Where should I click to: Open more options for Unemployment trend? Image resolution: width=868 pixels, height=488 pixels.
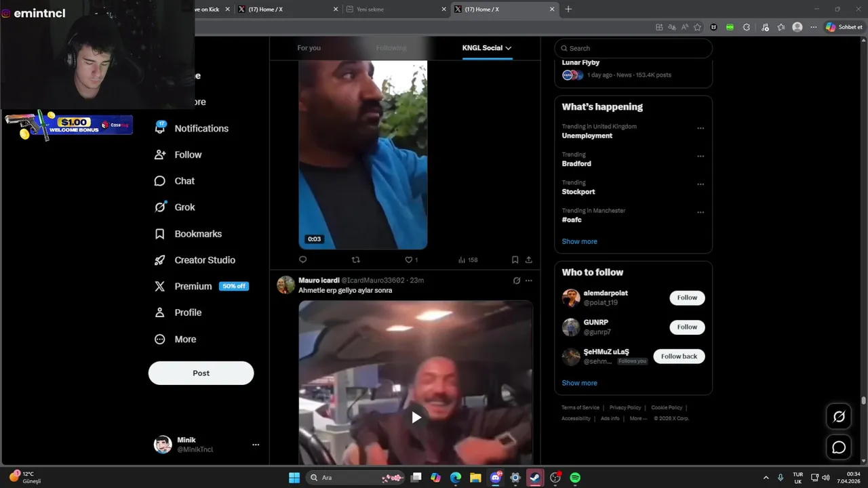click(701, 128)
